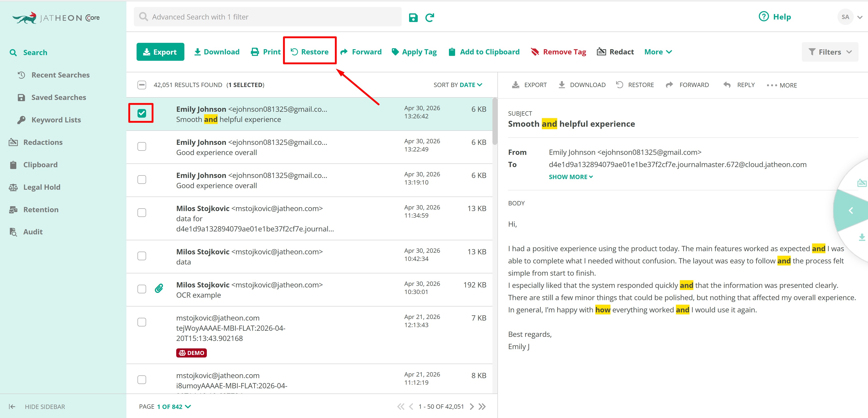Viewport: 868px width, 418px height.
Task: Click the Restore icon in preview pane
Action: pyautogui.click(x=619, y=85)
